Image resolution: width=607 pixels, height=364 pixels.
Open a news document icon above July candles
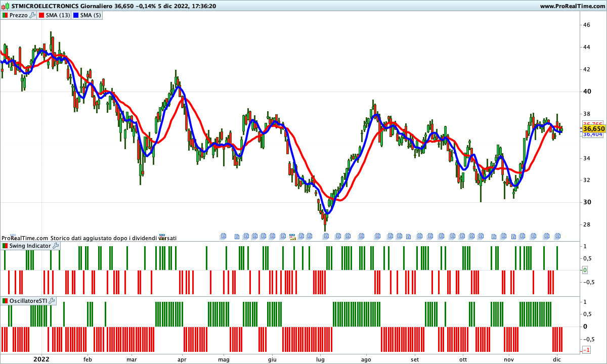click(326, 236)
